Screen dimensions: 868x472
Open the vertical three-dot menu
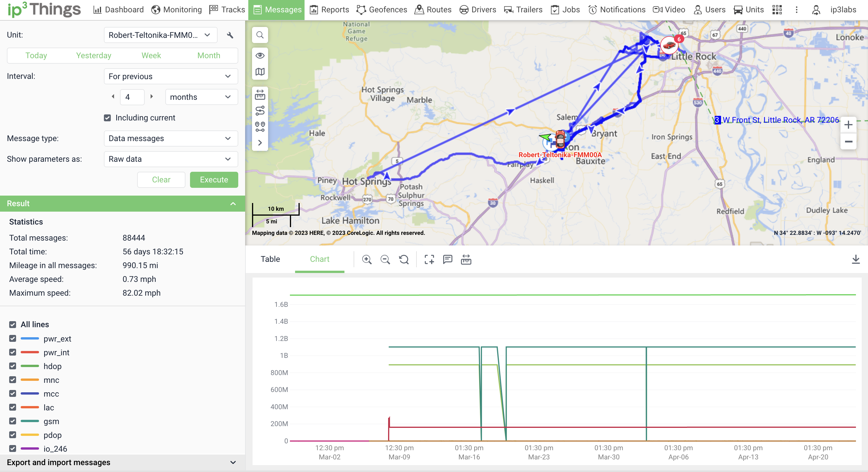797,10
